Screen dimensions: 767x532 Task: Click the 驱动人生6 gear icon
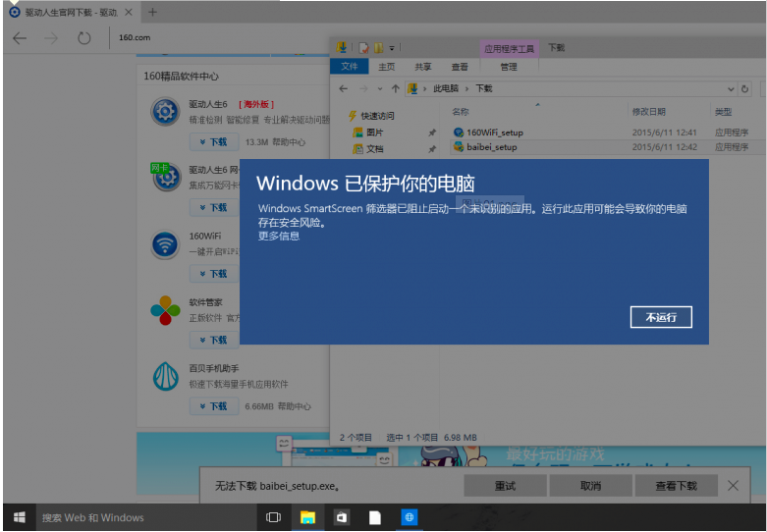click(165, 112)
